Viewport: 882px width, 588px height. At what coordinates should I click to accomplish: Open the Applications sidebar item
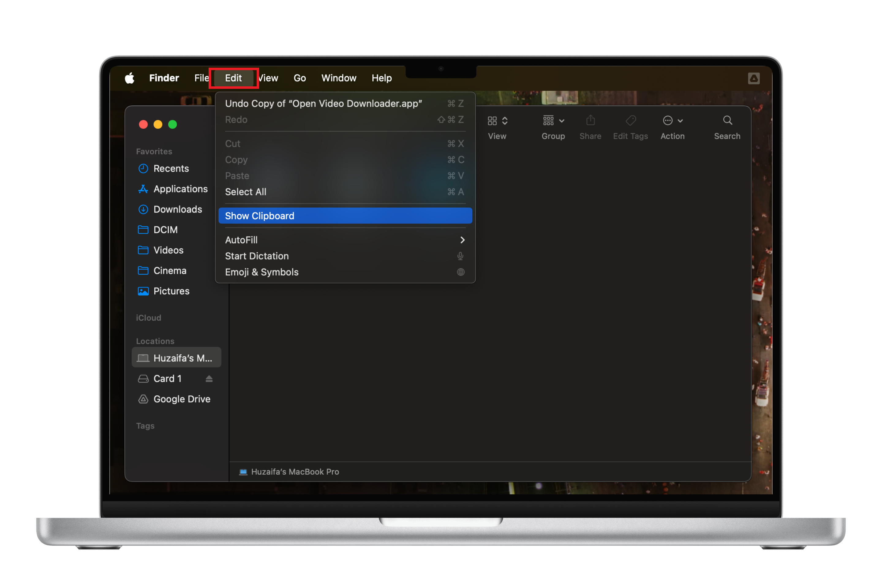180,189
